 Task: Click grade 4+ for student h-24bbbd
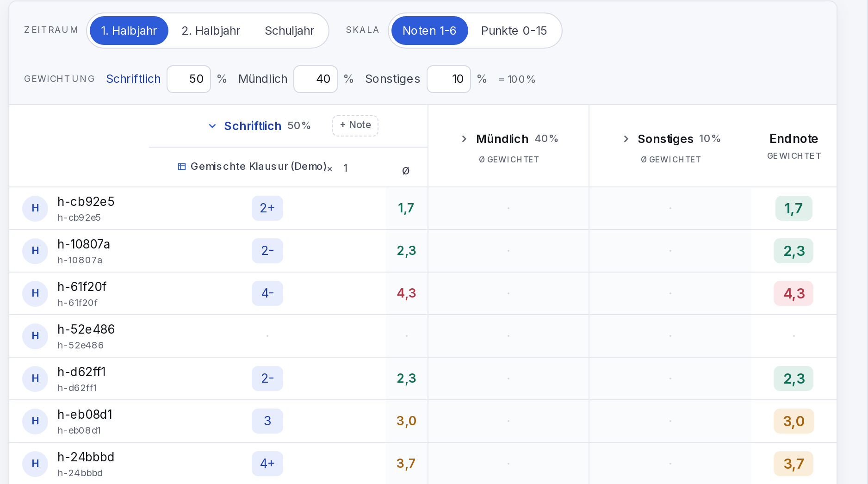[x=267, y=464]
